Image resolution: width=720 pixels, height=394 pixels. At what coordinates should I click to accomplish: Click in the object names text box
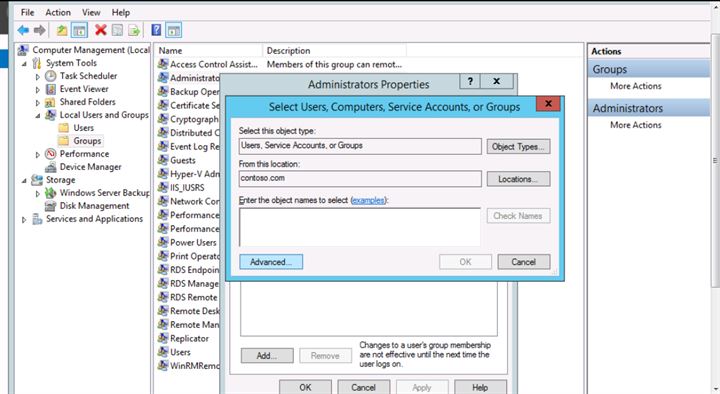(x=360, y=227)
